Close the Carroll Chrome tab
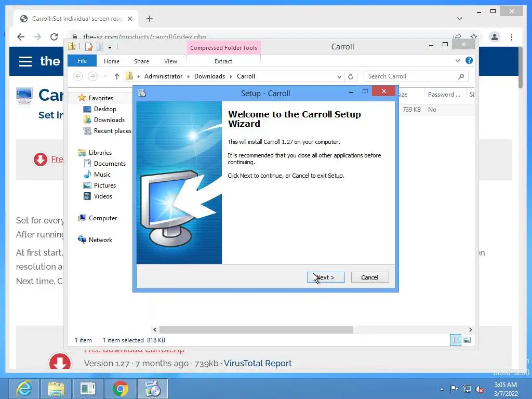The width and height of the screenshot is (532, 399). (x=129, y=19)
